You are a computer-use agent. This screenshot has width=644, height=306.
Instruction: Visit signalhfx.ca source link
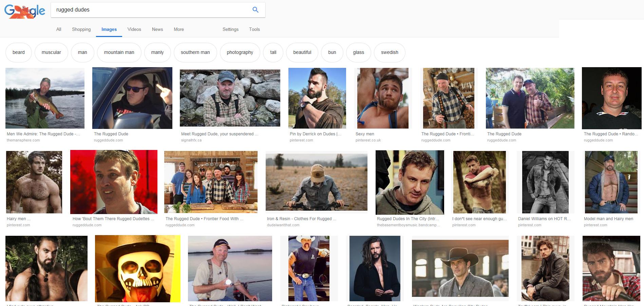[x=191, y=140]
